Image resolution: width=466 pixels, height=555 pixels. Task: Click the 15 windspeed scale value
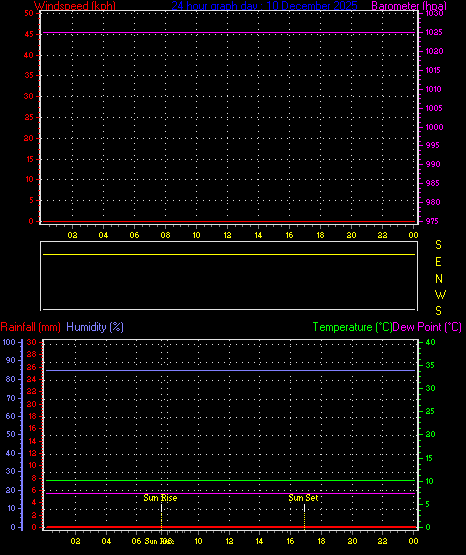pos(29,159)
